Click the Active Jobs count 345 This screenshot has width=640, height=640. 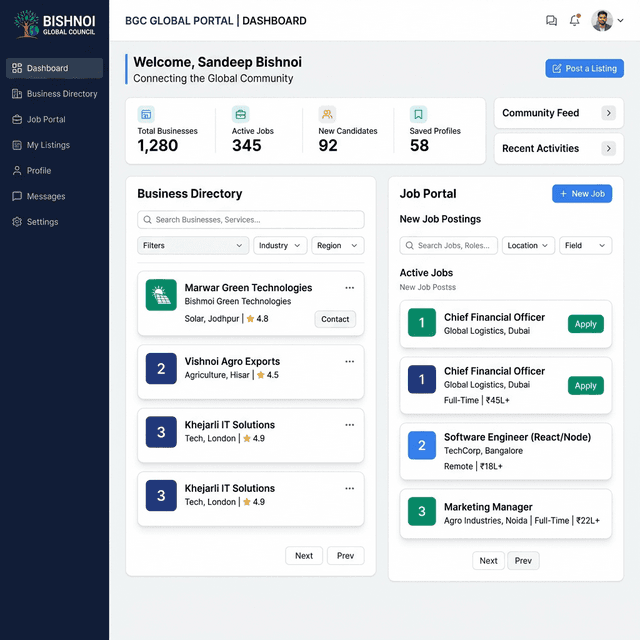[247, 145]
